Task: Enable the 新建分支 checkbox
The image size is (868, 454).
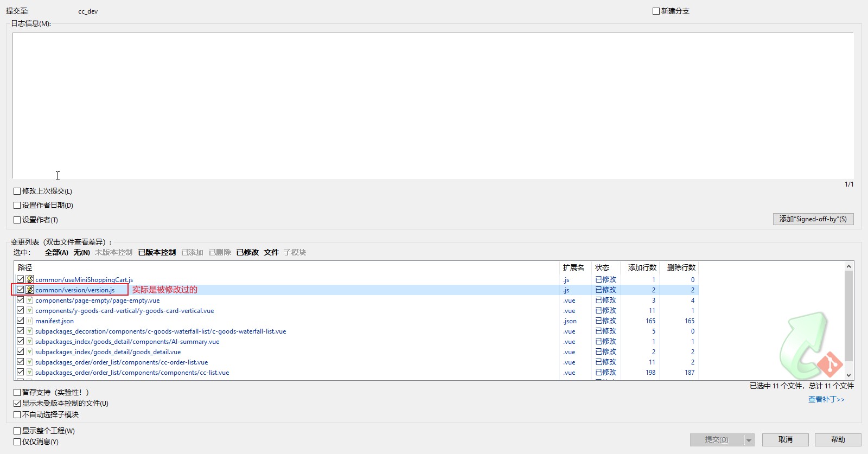Action: point(656,11)
